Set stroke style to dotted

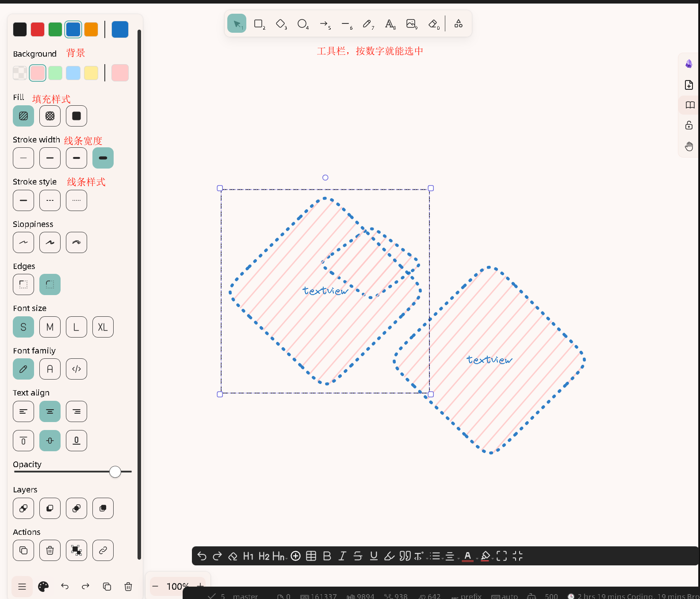[x=77, y=200]
